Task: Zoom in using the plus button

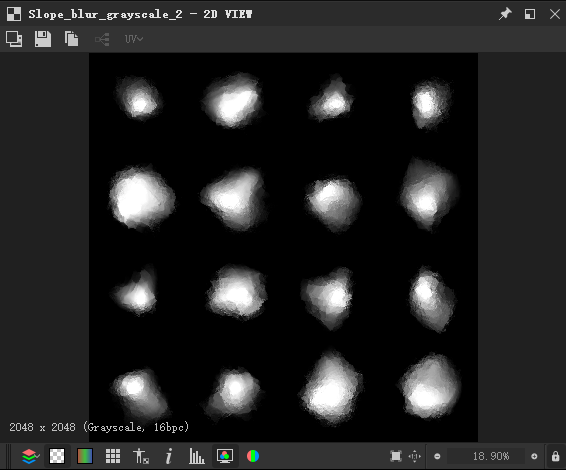Action: 534,456
